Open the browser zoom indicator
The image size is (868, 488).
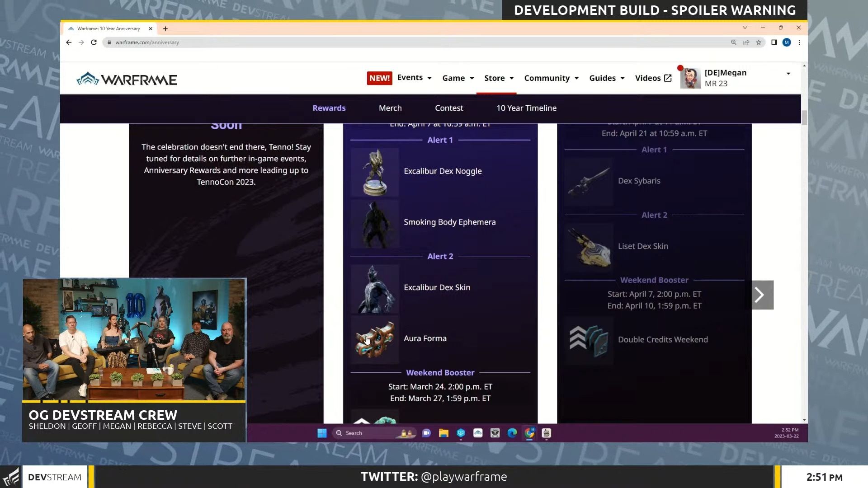click(x=733, y=42)
